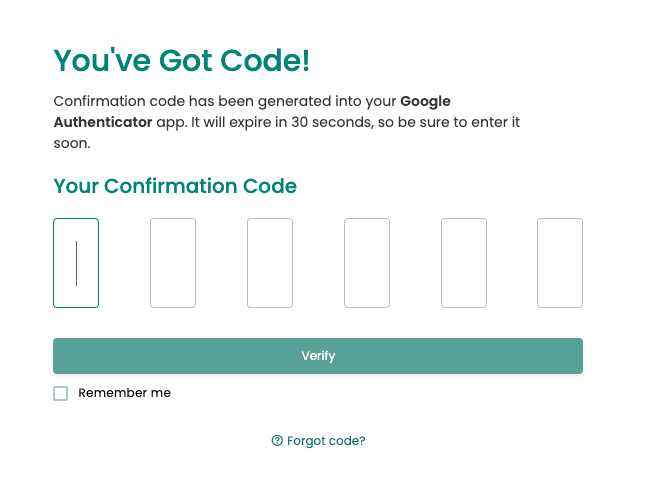Activate the fourth confirmation code digit box
The image size is (663, 490).
367,263
